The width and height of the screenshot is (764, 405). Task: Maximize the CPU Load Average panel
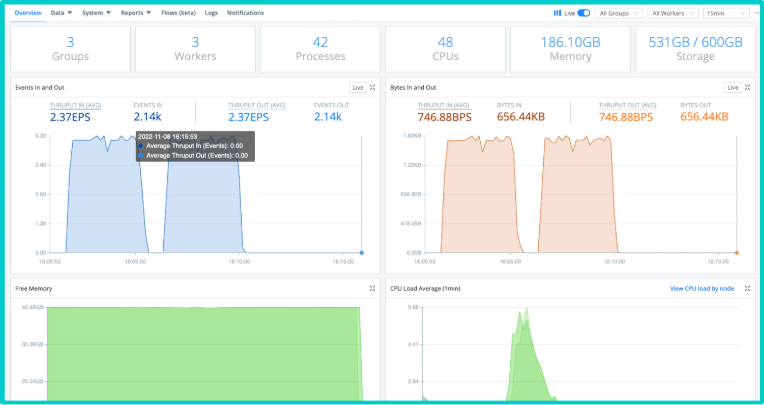click(x=747, y=288)
